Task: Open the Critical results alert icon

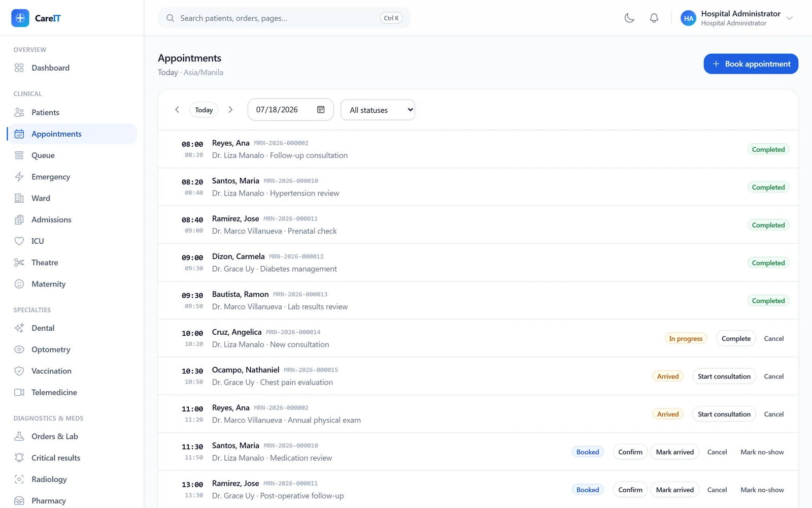Action: [x=19, y=458]
